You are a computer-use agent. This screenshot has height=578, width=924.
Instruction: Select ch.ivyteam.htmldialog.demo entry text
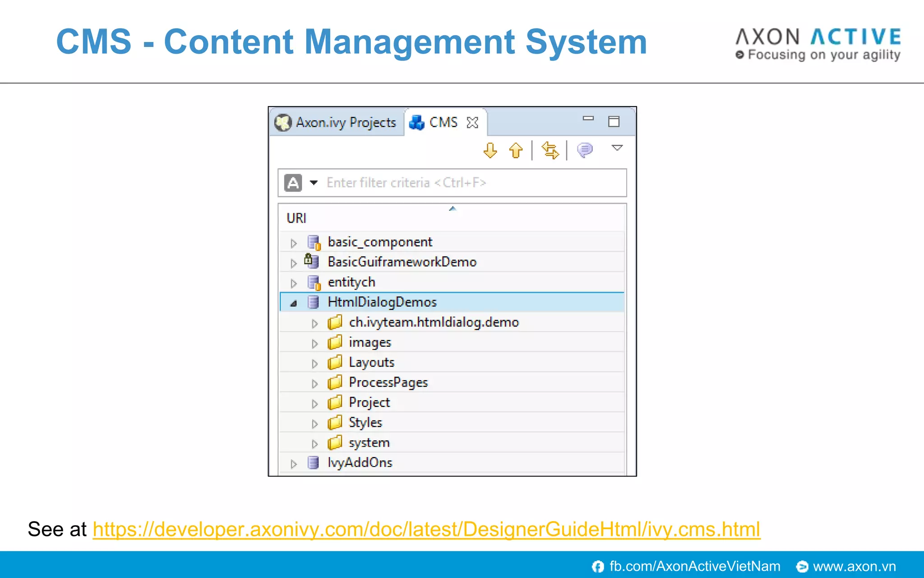click(434, 322)
